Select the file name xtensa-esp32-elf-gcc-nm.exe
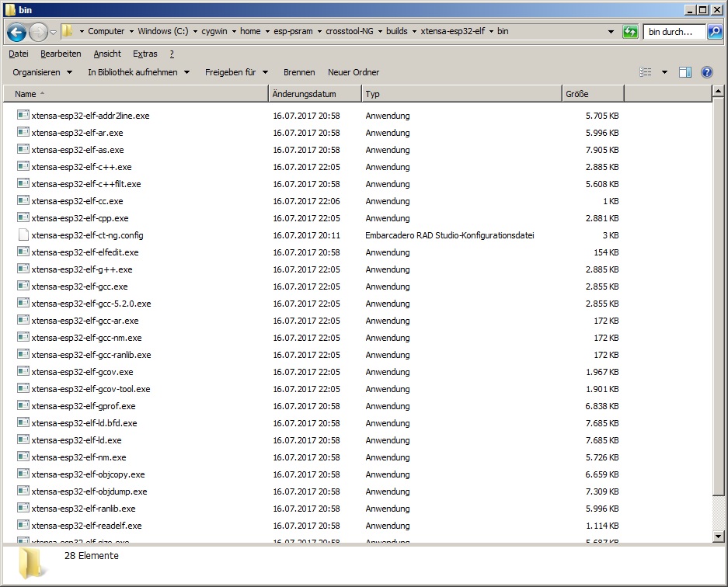The height and width of the screenshot is (587, 728). 86,338
